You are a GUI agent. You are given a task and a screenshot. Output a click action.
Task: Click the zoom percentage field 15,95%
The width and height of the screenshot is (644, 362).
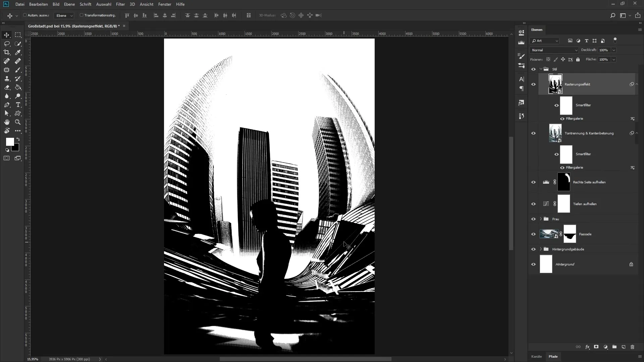click(x=33, y=359)
